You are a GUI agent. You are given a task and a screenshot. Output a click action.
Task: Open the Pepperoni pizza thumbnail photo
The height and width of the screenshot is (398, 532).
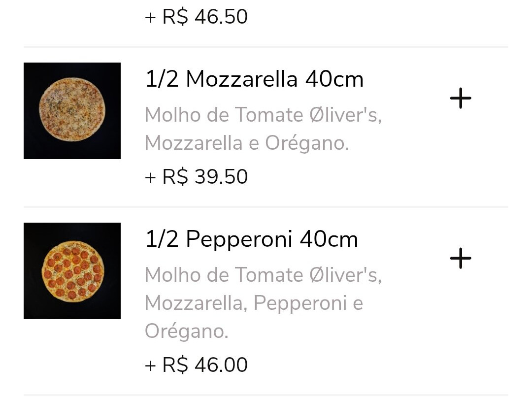[x=72, y=271]
